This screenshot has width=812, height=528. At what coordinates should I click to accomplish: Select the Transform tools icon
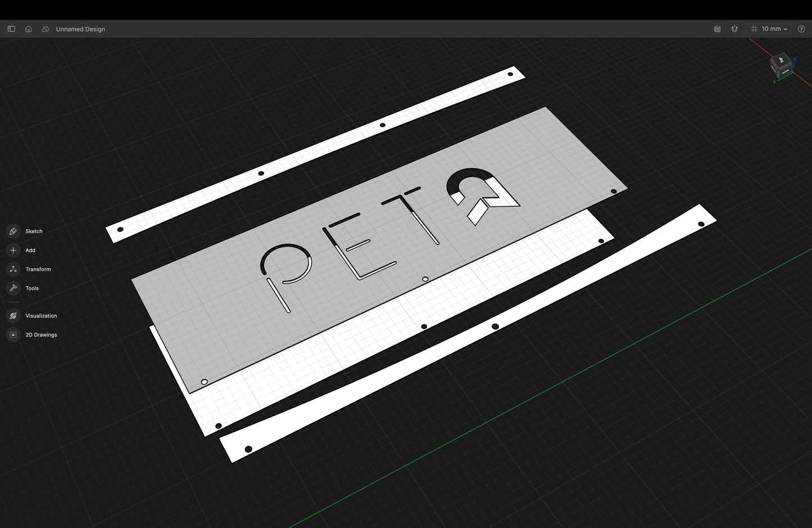13,270
